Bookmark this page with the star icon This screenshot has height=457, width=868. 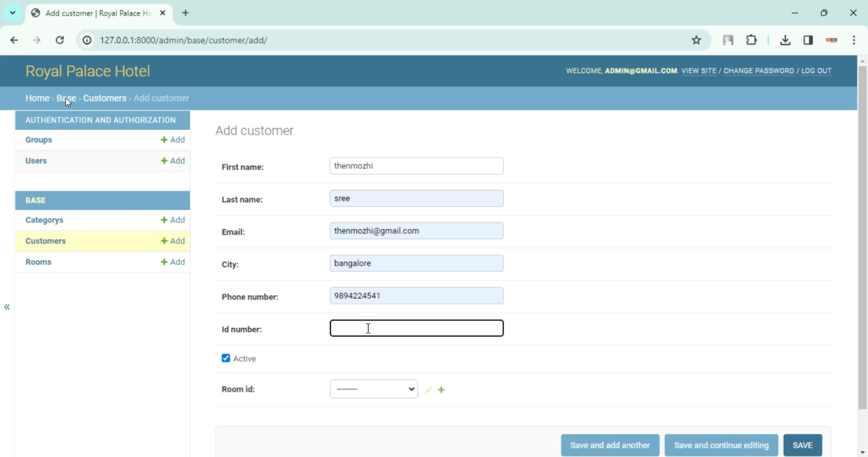click(696, 40)
